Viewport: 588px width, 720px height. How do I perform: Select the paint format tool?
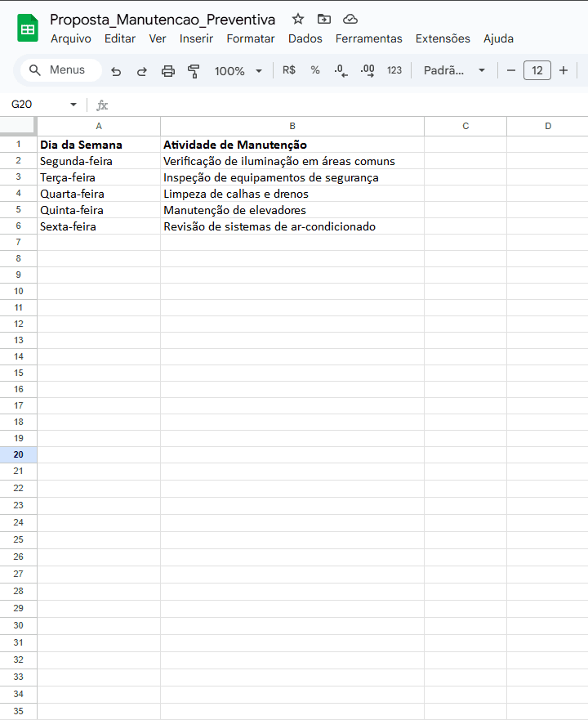click(x=194, y=71)
